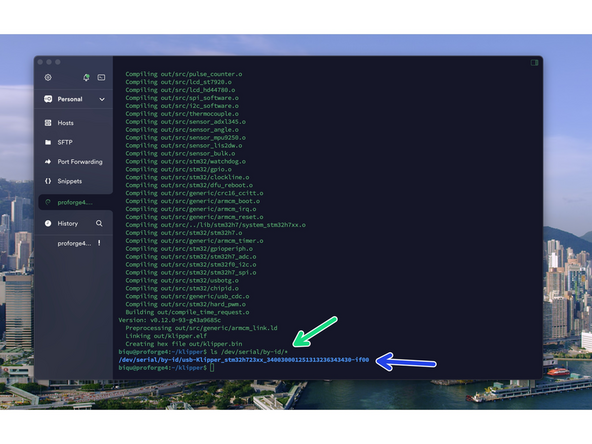Viewport: 592px width, 444px height.
Task: Expand the Personal vault dropdown chevron
Action: [x=102, y=99]
